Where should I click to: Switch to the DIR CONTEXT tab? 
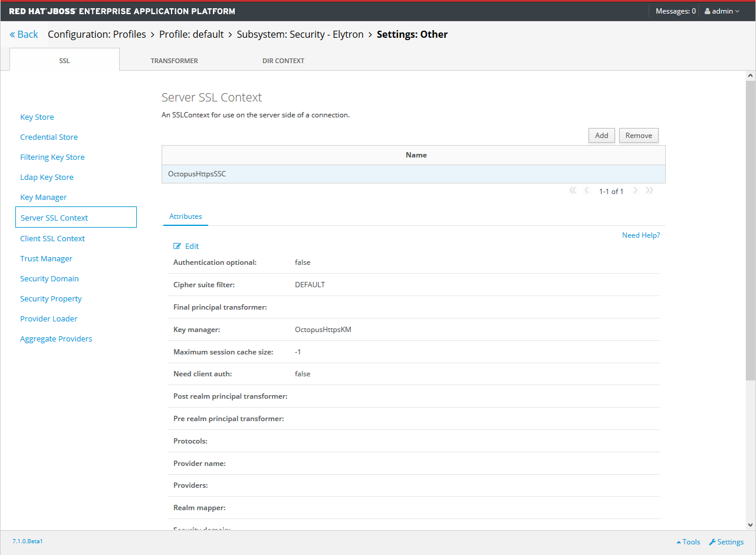point(283,60)
